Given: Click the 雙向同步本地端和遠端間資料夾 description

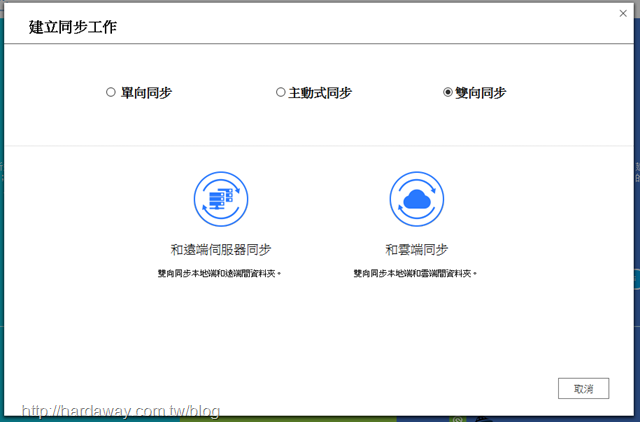Looking at the screenshot, I should [x=220, y=273].
